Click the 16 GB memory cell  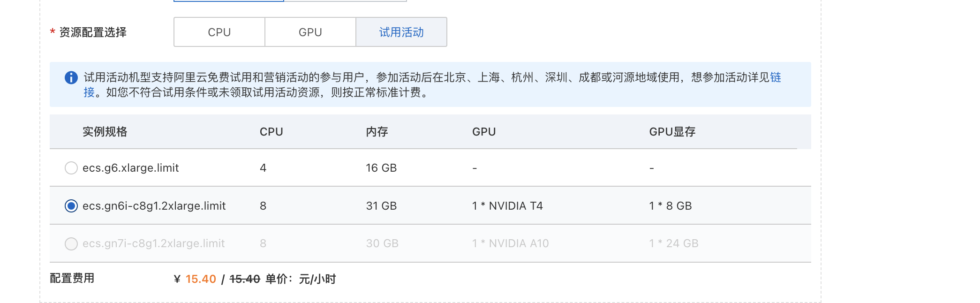click(x=381, y=168)
